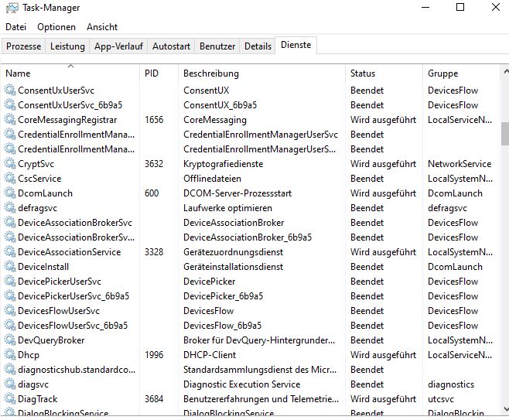509x420 pixels.
Task: Click Wird ausgeführt status of DcomLaunch
Action: [383, 193]
